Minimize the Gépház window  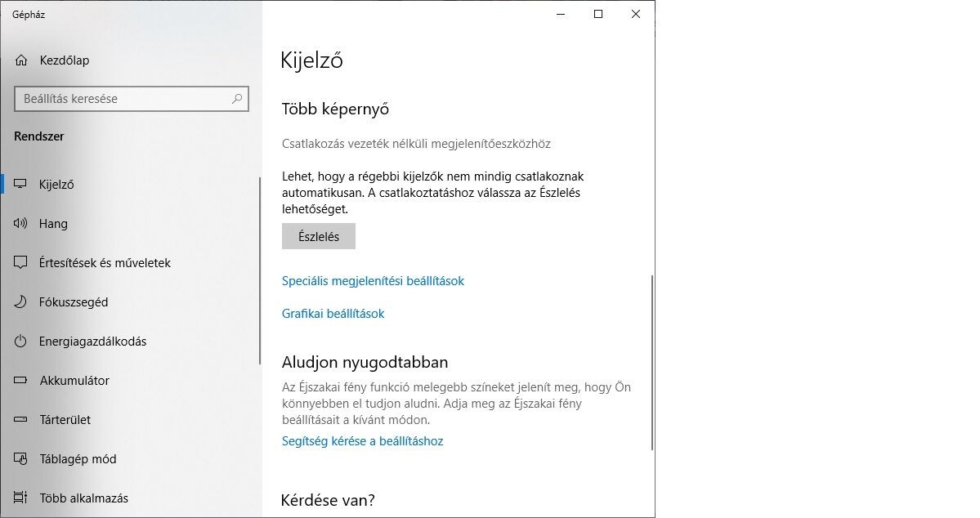coord(561,15)
